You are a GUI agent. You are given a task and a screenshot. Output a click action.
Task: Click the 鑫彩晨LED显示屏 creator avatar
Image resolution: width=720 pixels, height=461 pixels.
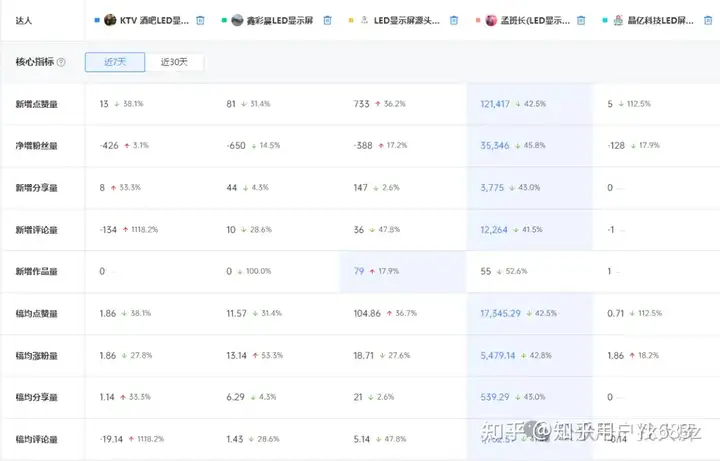[237, 20]
